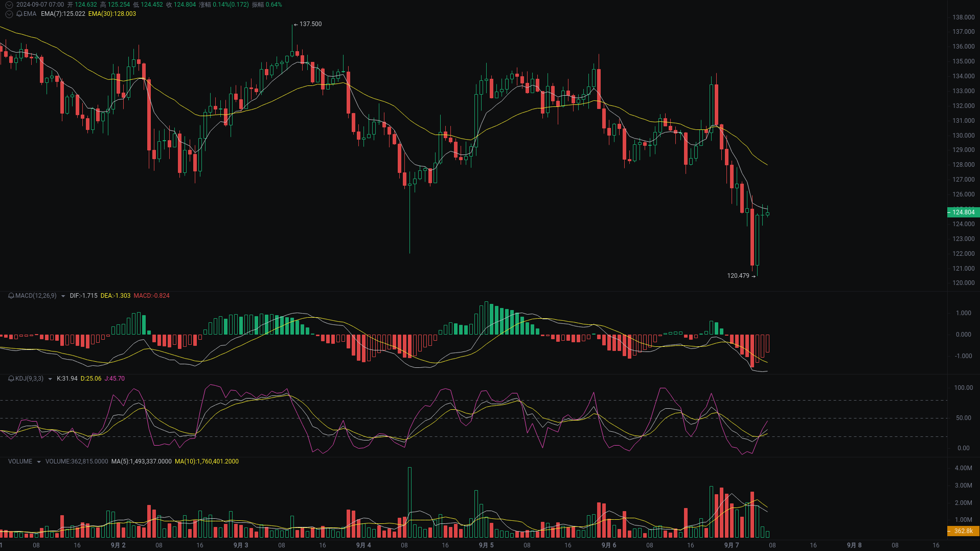Select the 9月5 date label on time axis
This screenshot has width=980, height=551.
pyautogui.click(x=486, y=545)
